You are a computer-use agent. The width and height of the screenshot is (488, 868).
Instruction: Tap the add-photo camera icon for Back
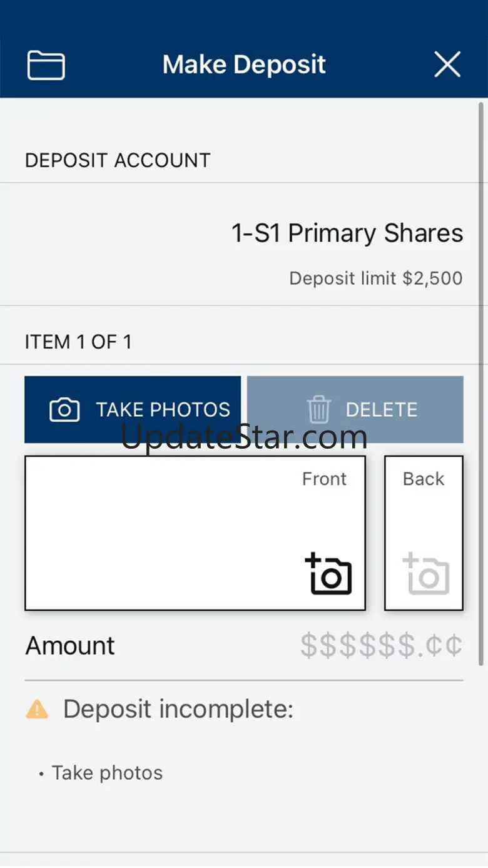pyautogui.click(x=426, y=573)
